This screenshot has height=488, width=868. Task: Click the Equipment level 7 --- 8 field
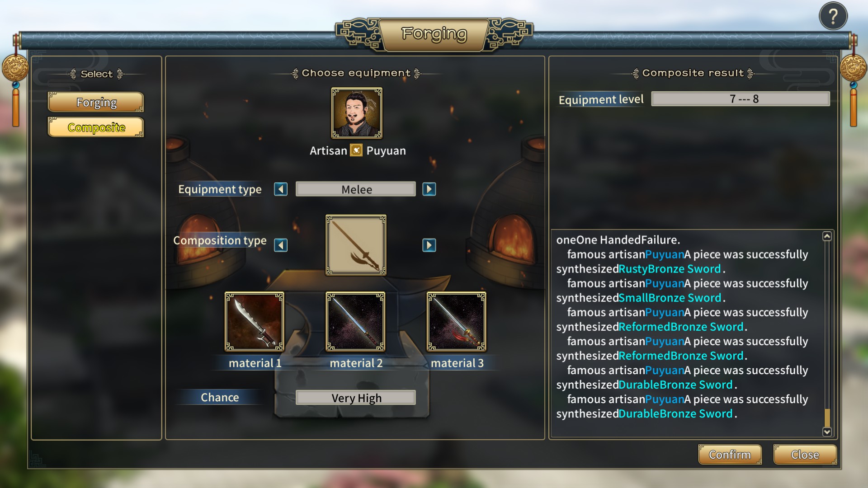coord(741,99)
